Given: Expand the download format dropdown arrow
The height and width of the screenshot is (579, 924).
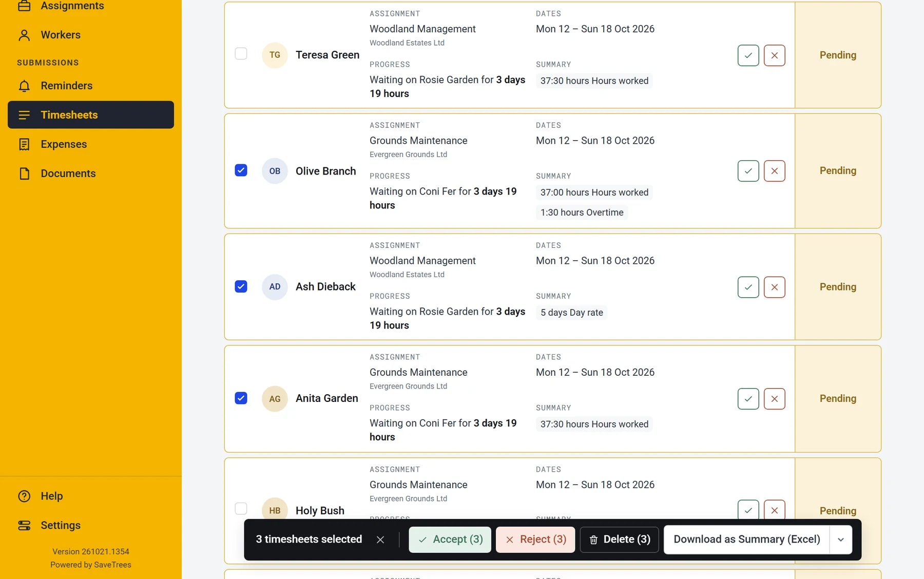Looking at the screenshot, I should (x=840, y=539).
